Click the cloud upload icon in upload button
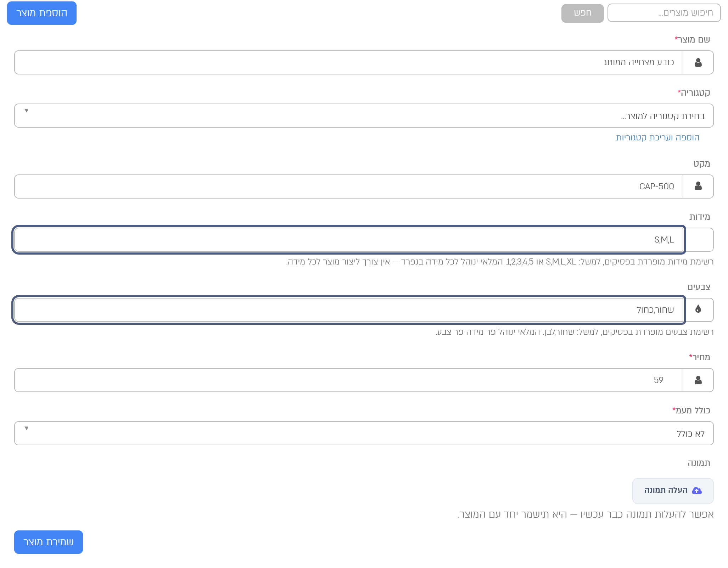Viewport: 728px width, 568px height. pos(697,491)
